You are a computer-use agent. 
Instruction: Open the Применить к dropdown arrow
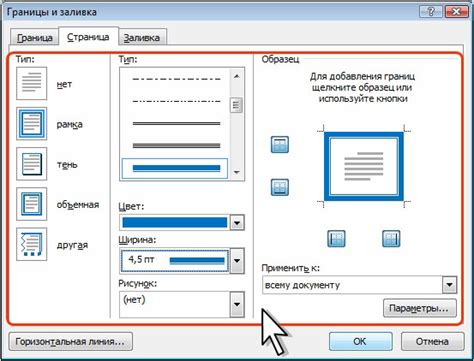(449, 285)
